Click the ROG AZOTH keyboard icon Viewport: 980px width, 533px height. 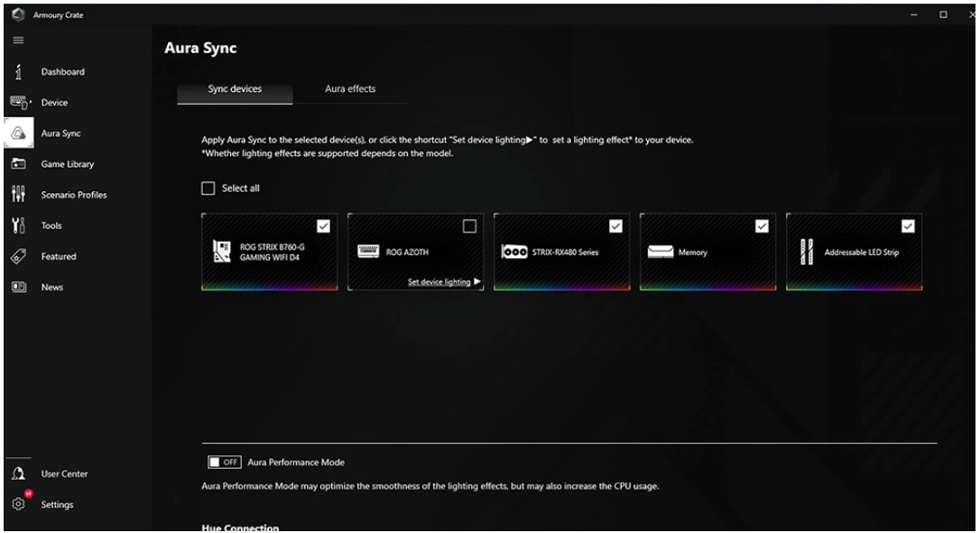pos(368,252)
